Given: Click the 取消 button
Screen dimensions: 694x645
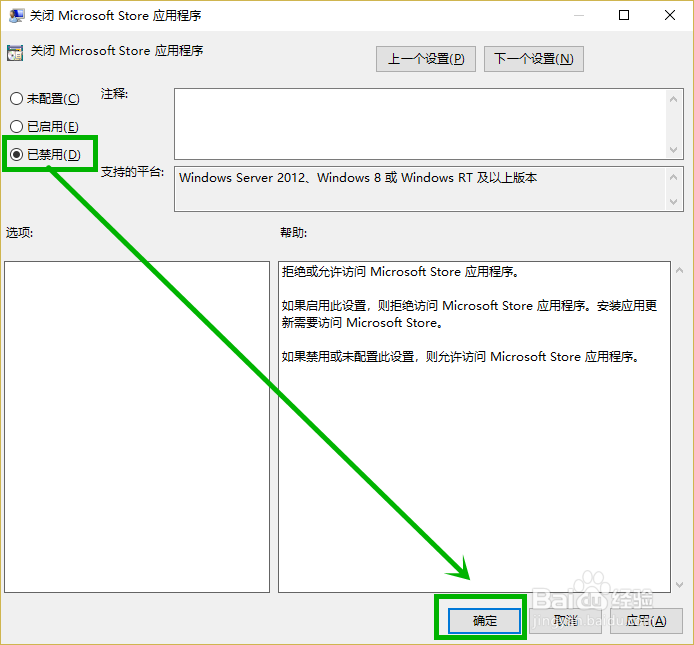Looking at the screenshot, I should click(565, 621).
